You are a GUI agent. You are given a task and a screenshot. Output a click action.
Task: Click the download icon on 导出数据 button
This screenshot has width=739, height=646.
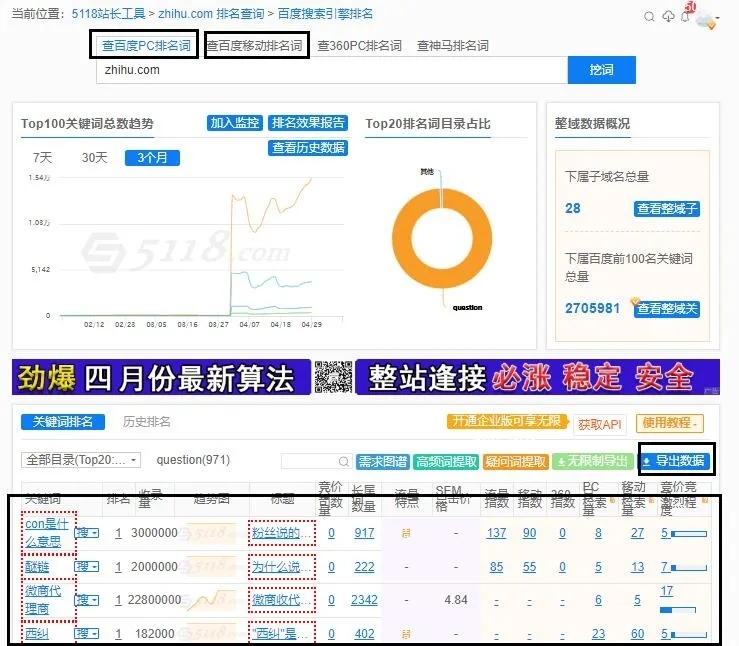coord(647,461)
